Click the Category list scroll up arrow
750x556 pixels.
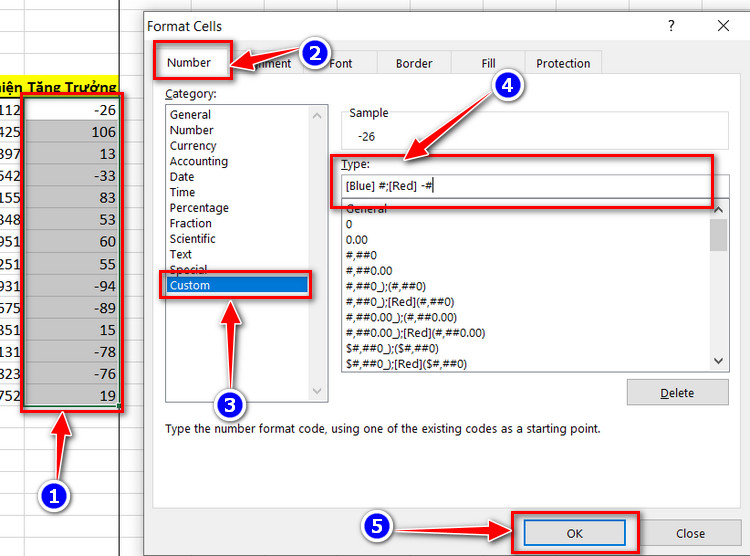click(317, 116)
